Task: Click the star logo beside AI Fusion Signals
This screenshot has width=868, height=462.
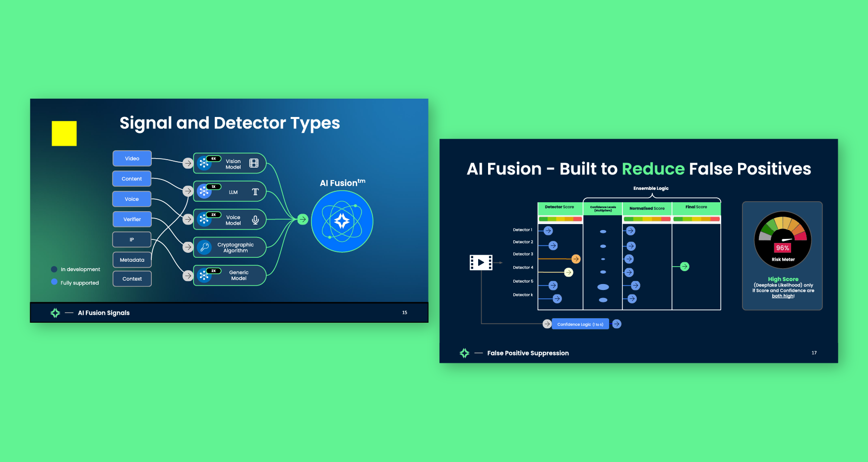Action: point(55,313)
